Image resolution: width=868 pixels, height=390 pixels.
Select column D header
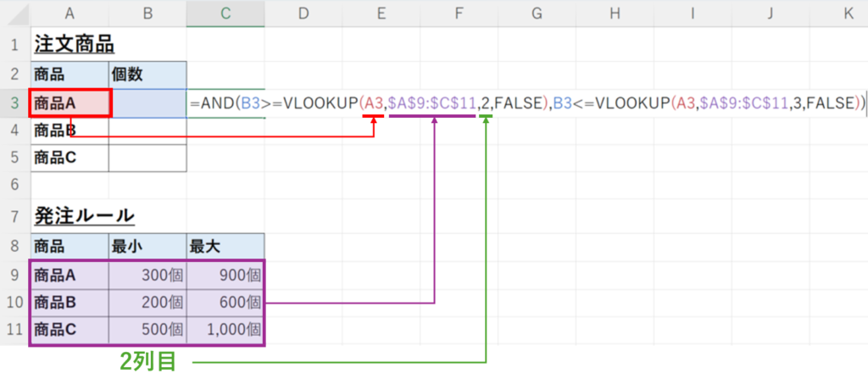[303, 14]
